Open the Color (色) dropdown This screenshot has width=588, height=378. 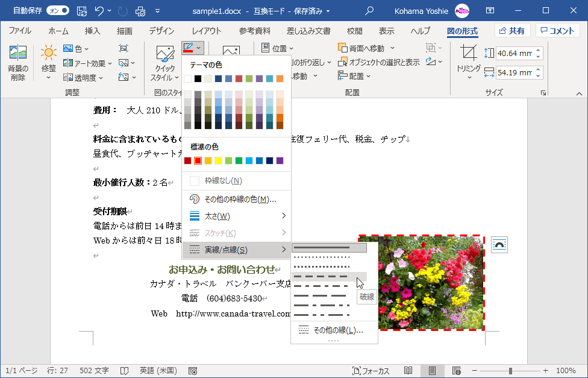(77, 49)
